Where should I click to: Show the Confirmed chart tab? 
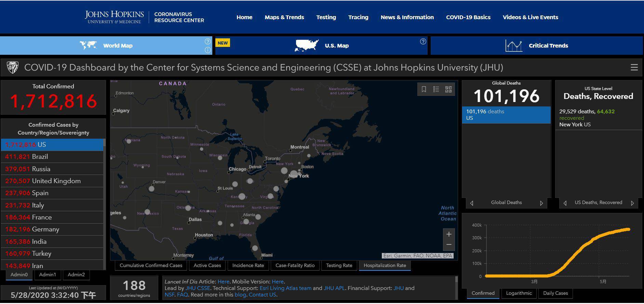tap(483, 293)
